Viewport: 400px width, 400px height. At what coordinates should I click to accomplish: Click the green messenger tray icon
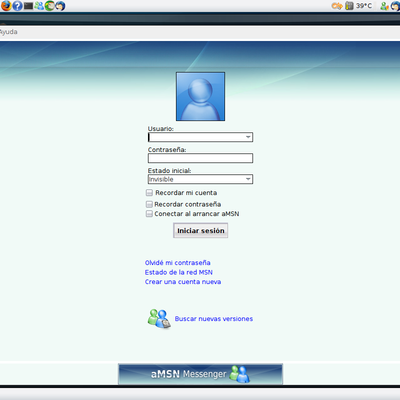(384, 6)
